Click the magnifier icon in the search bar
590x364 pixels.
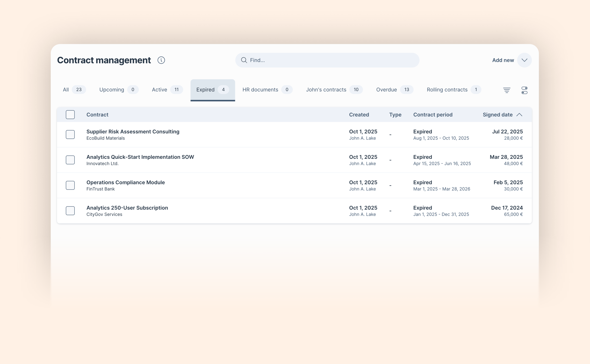pos(244,60)
